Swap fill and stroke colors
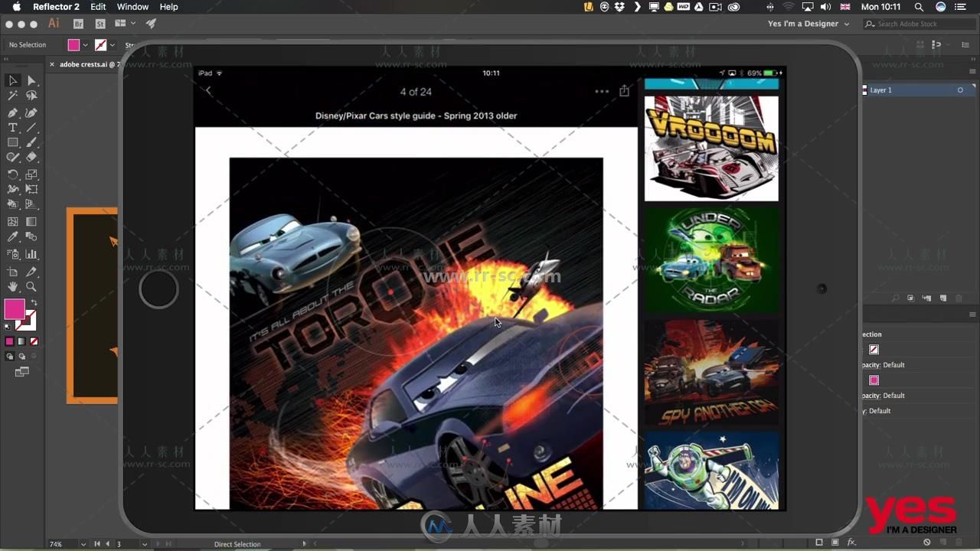Viewport: 980px width, 551px height. [34, 303]
